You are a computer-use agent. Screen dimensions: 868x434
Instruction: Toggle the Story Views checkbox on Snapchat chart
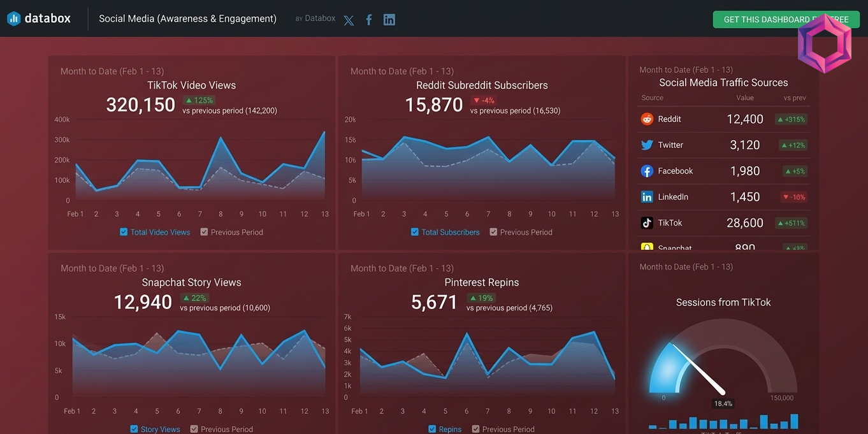[134, 429]
